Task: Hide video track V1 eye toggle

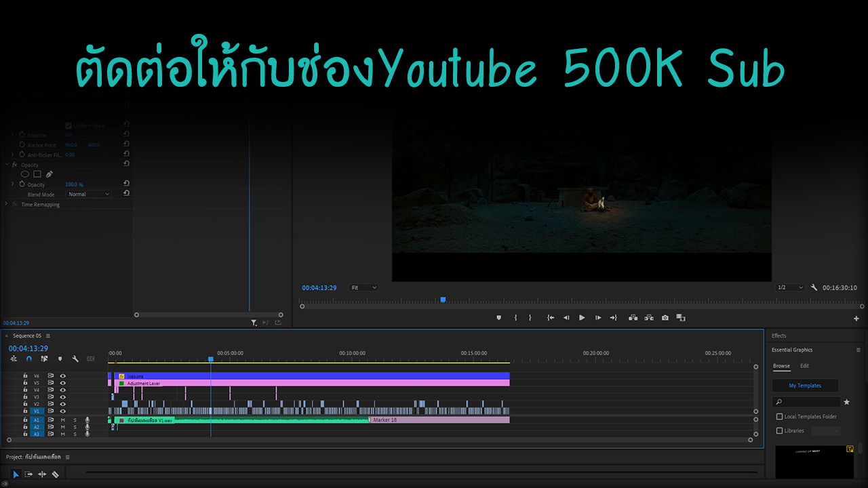Action: click(62, 411)
